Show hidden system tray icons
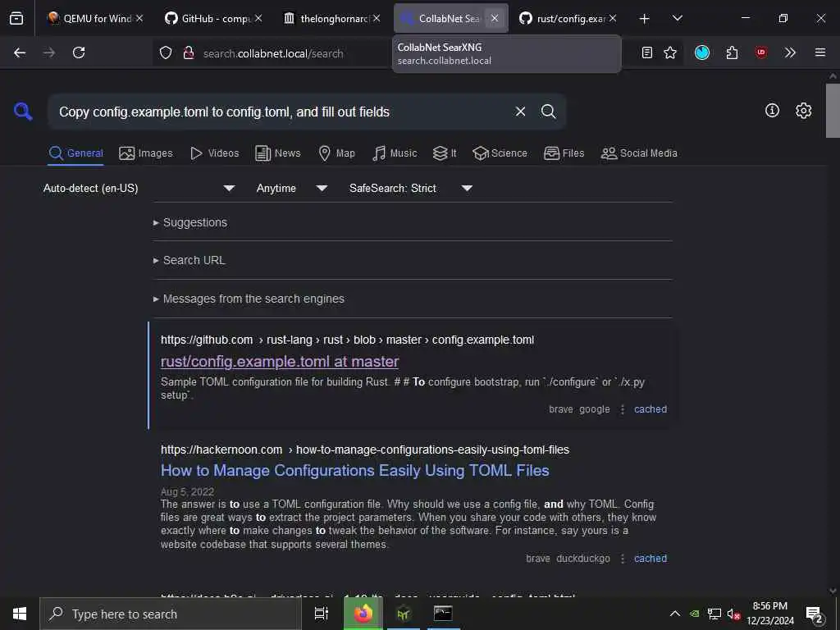This screenshot has width=840, height=630. click(675, 614)
